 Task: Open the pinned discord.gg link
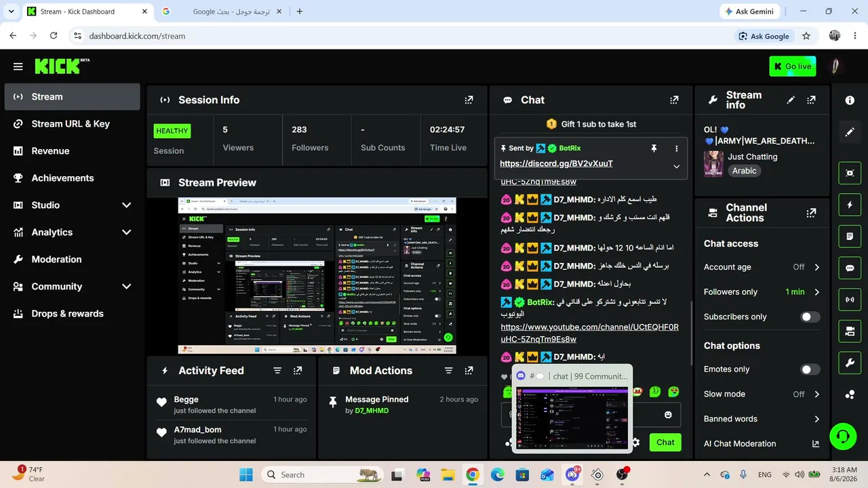point(556,163)
